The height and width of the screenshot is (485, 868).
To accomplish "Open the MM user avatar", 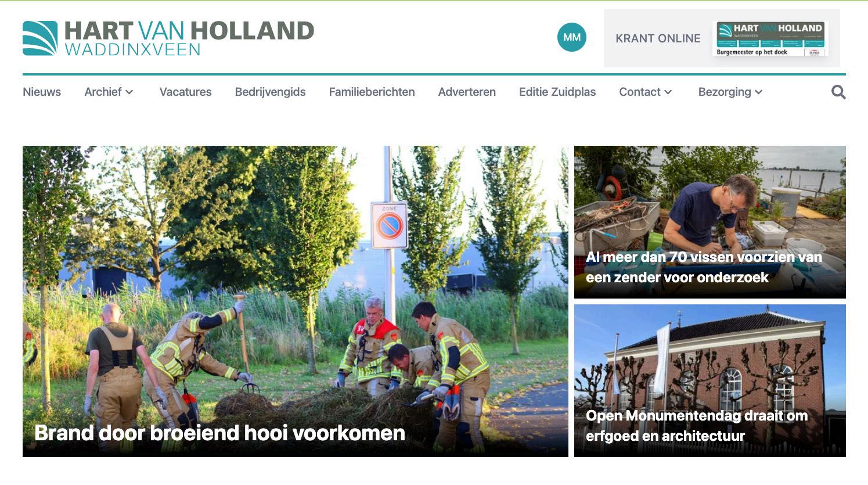I will coord(572,37).
